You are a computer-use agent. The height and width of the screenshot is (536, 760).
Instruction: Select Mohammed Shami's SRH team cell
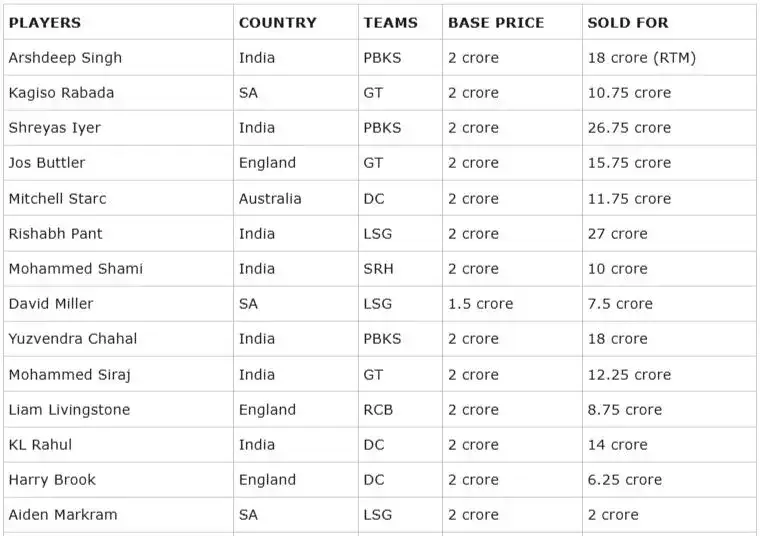(380, 269)
